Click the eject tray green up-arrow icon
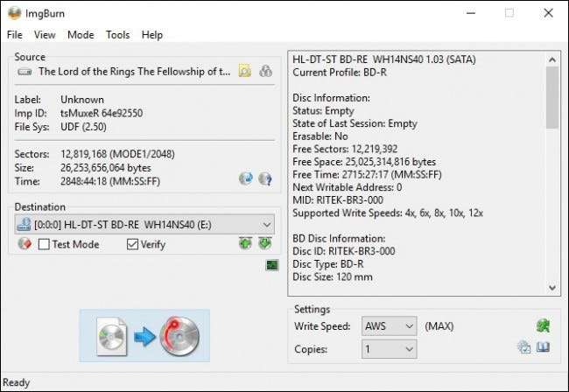This screenshot has height=392, width=569. (x=246, y=243)
